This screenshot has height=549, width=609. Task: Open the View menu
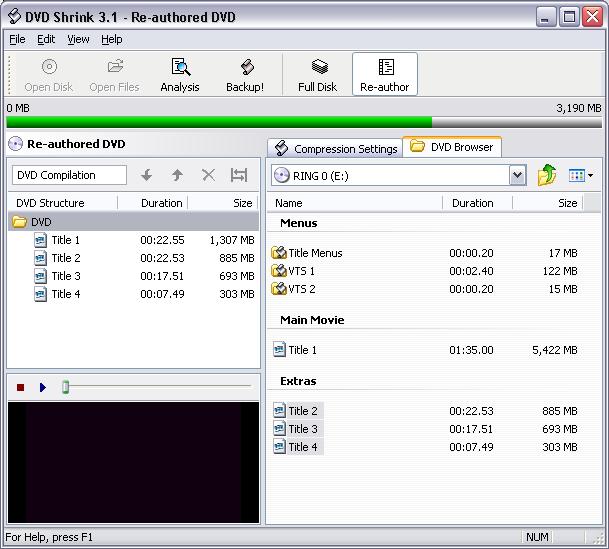pos(78,39)
